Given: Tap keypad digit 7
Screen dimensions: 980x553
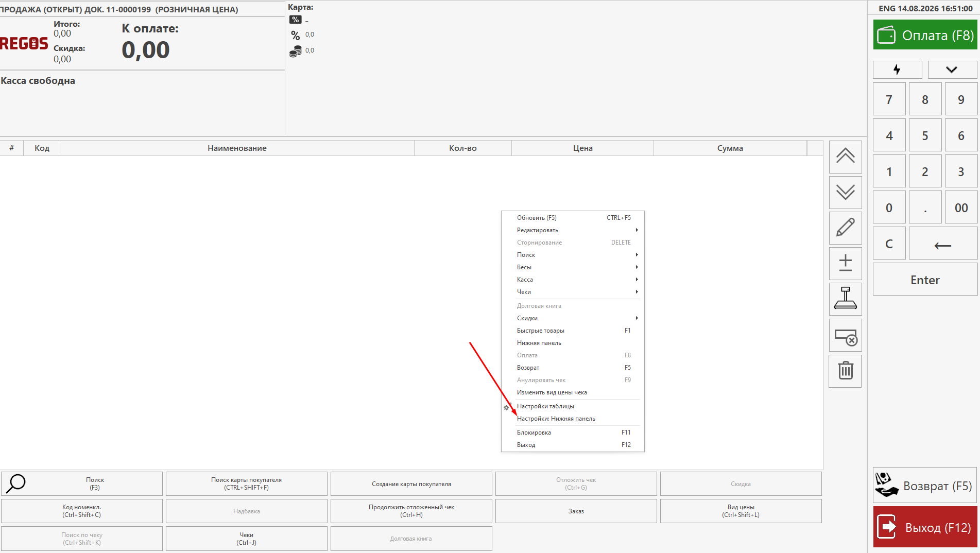Looking at the screenshot, I should point(889,99).
